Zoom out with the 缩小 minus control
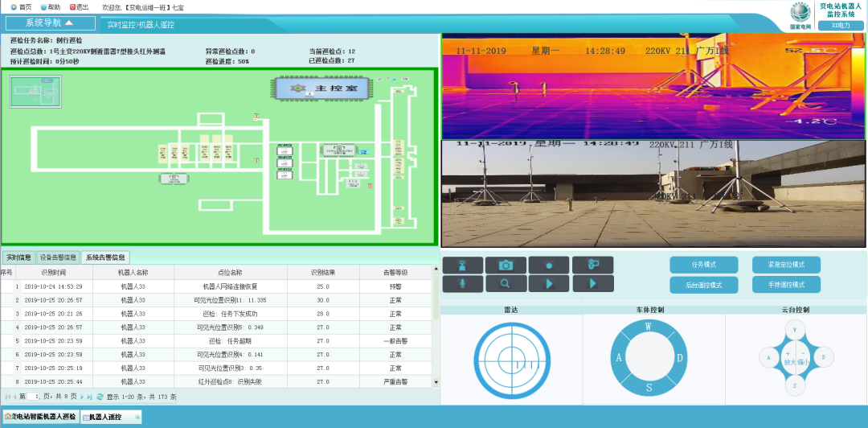 pyautogui.click(x=803, y=357)
